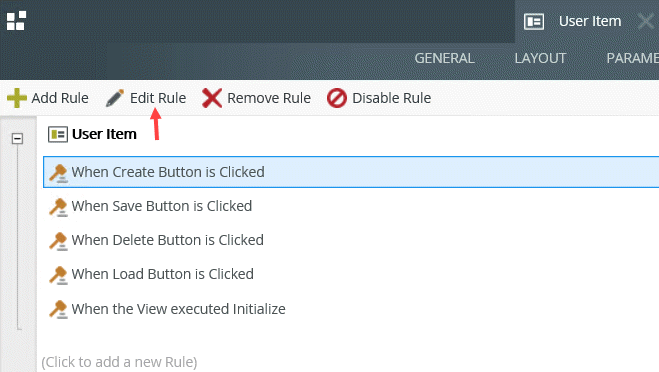Viewport: 659px width, 372px height.
Task: Click the User Item view icon in tree
Action: (58, 135)
